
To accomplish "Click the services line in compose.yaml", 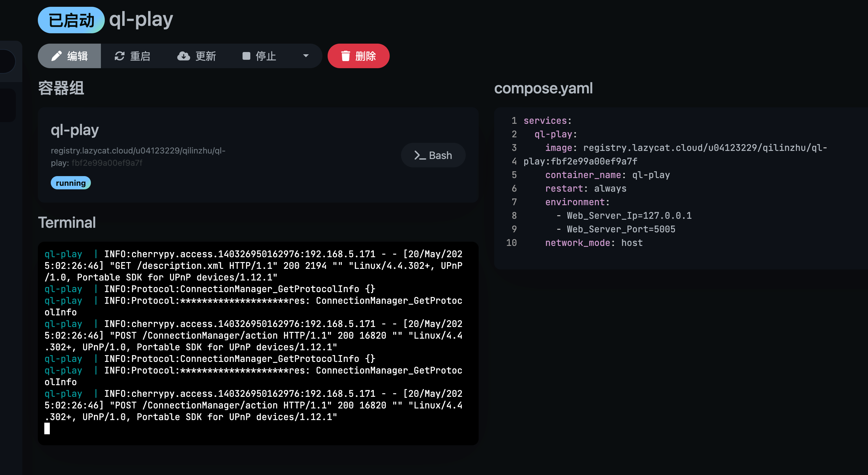I will 547,121.
